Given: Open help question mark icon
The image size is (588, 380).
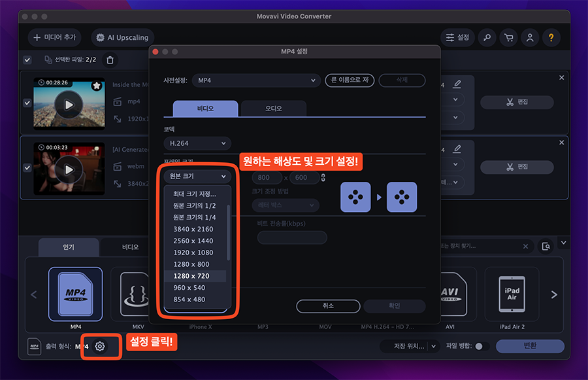Looking at the screenshot, I should click(551, 37).
